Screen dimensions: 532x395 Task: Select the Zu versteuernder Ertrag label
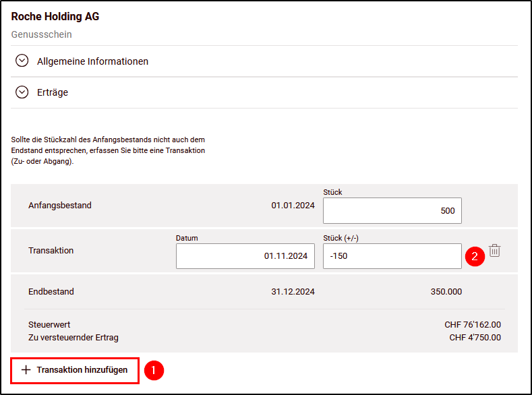point(73,338)
